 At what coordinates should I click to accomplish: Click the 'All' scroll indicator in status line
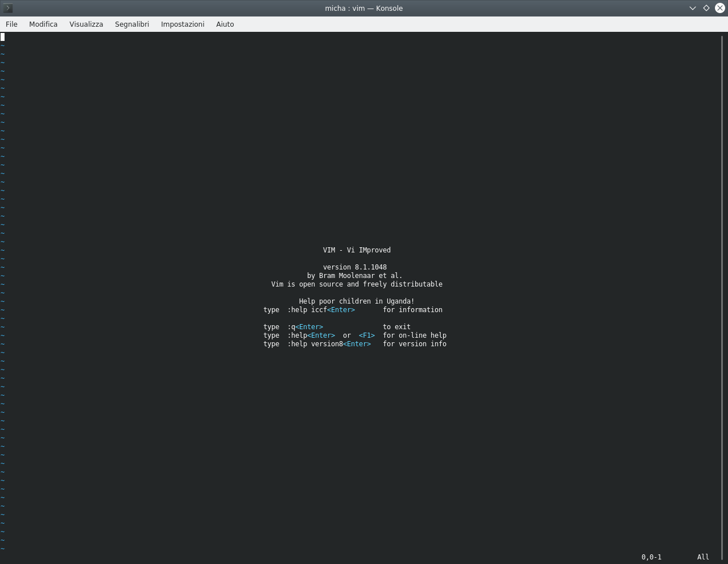point(703,557)
